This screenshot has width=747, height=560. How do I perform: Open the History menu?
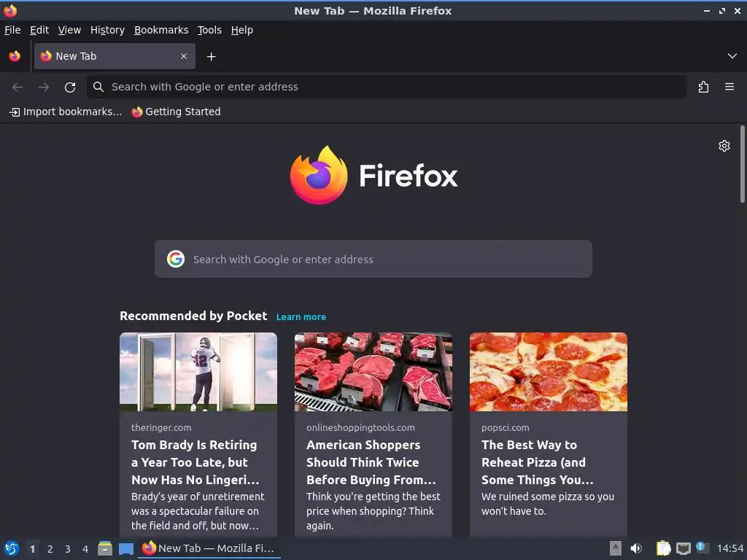108,30
